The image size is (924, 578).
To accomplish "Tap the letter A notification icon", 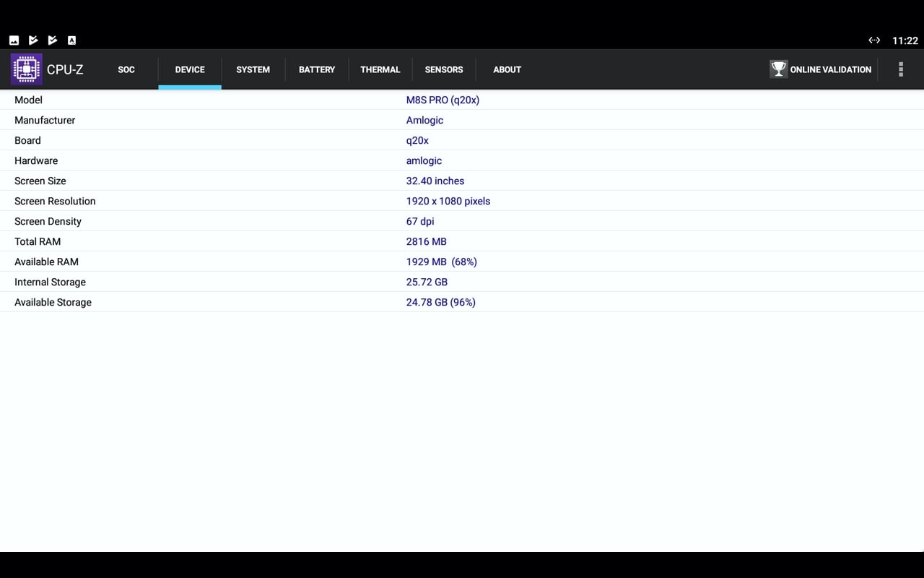I will (71, 40).
